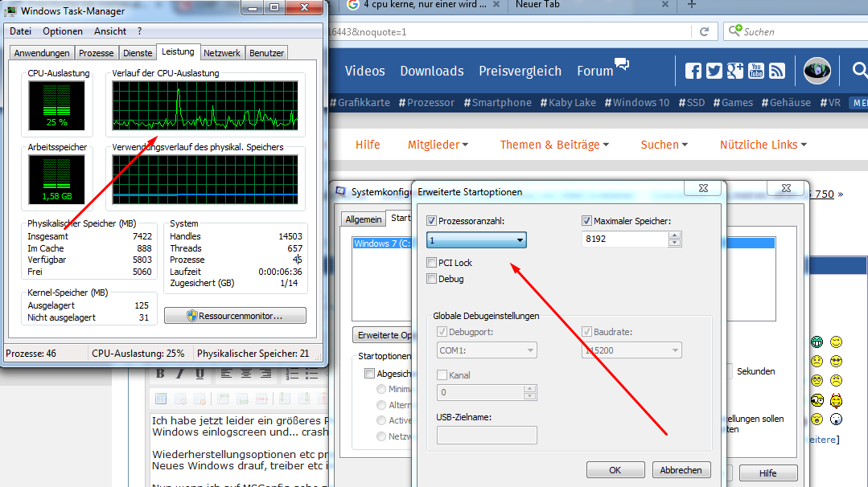The width and height of the screenshot is (868, 487).
Task: Tick the Abgesicherter Start checkbox in Systemkonfiguration
Action: 369,374
